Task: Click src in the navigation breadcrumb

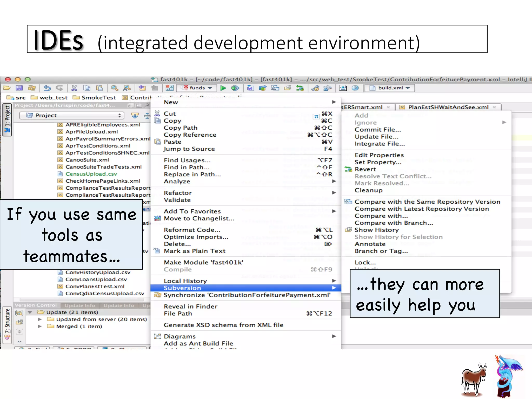Action: pos(16,98)
